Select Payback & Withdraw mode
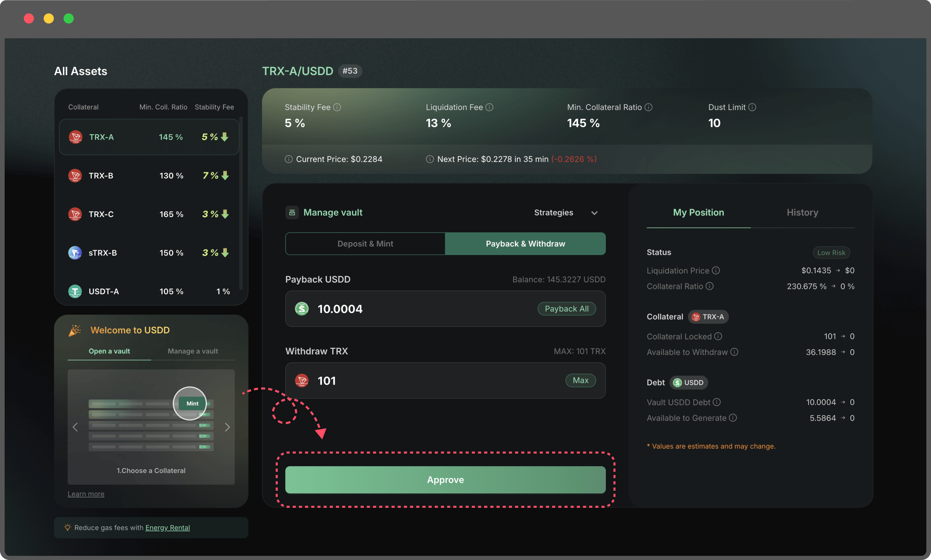931x560 pixels. point(525,244)
